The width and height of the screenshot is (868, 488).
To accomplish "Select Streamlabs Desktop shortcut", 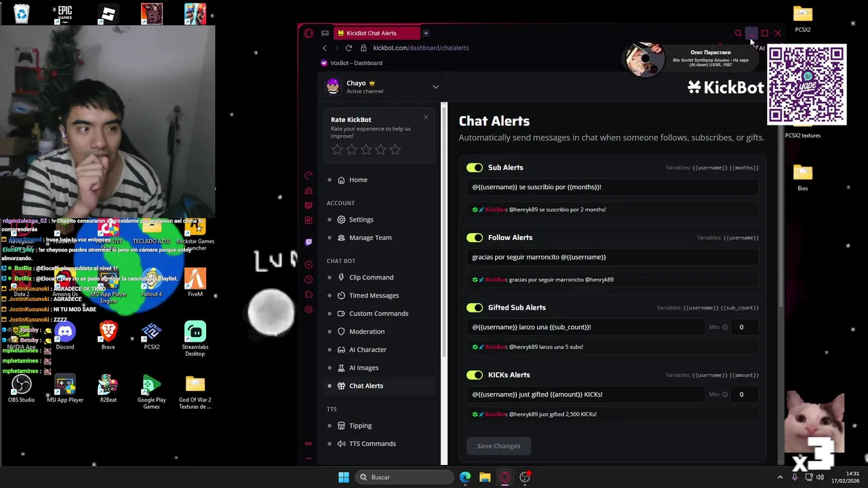I will coord(195,339).
